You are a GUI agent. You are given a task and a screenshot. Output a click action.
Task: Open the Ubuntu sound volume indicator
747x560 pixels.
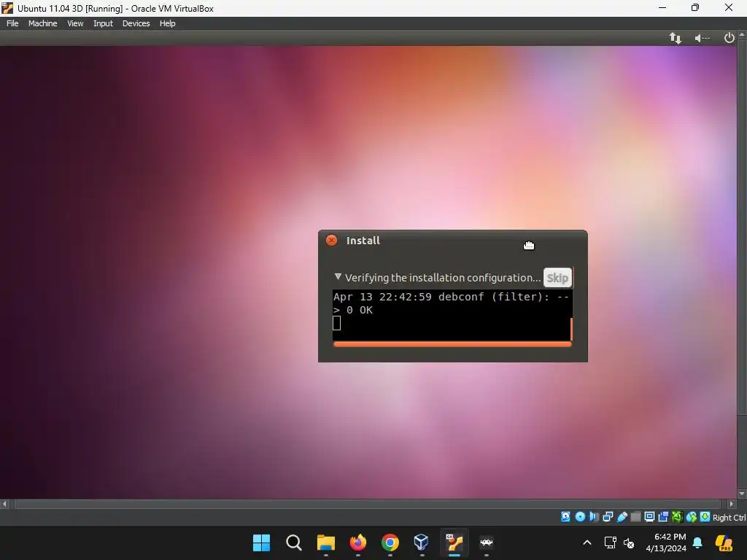(702, 38)
